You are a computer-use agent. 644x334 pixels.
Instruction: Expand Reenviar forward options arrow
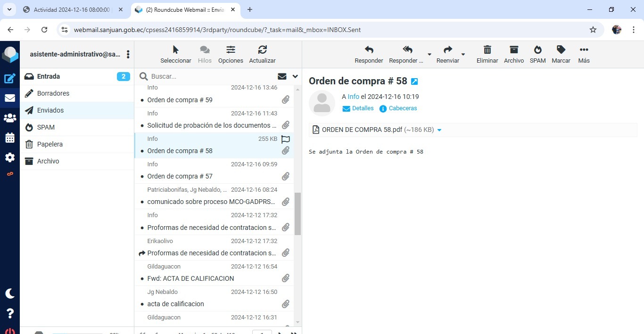[463, 55]
